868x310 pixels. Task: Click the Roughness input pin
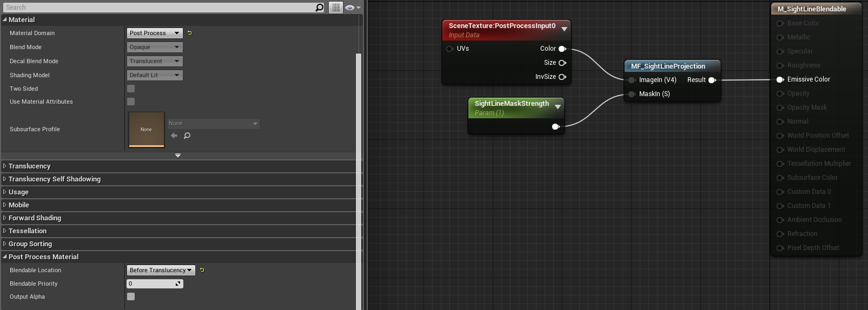click(780, 65)
